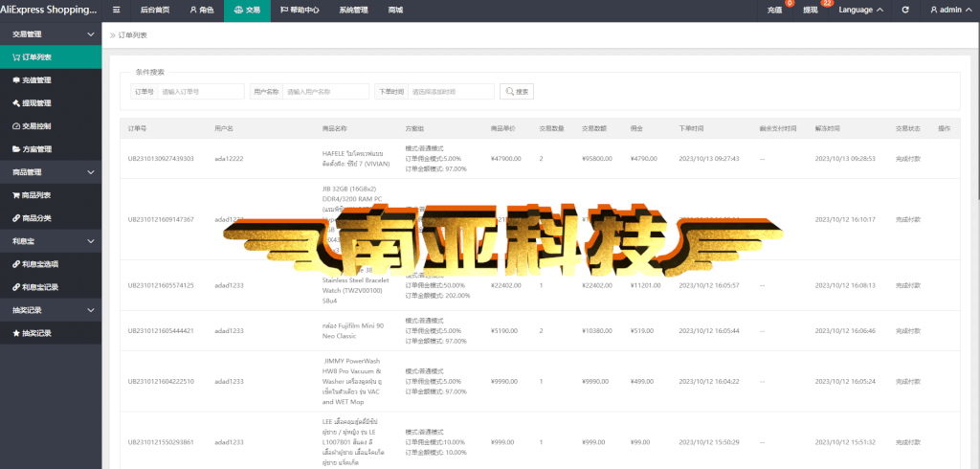Screen dimensions: 980x469
Task: Open the Language dropdown
Action: [x=860, y=10]
